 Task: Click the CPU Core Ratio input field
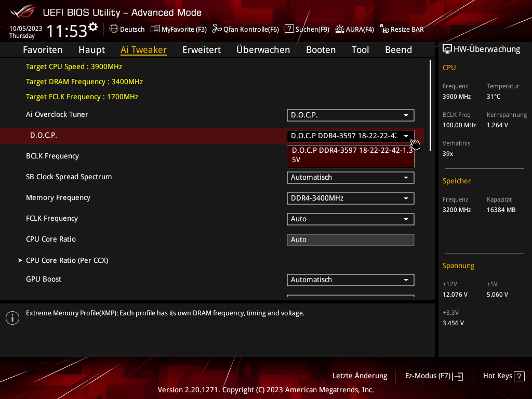pos(351,240)
